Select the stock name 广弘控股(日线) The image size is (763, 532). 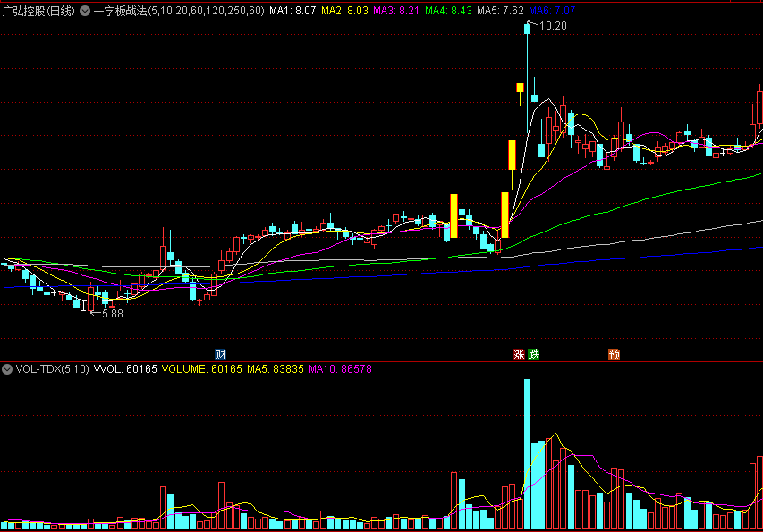coord(38,11)
